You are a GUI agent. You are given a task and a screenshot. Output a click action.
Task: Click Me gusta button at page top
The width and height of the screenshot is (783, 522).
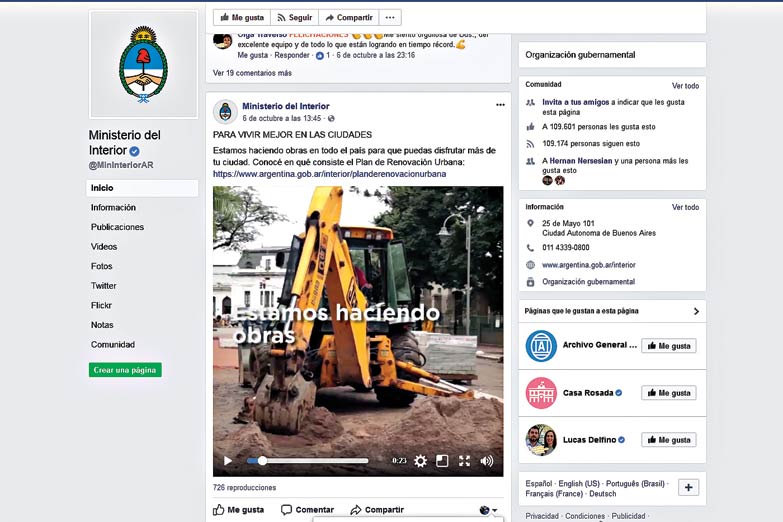coord(242,17)
